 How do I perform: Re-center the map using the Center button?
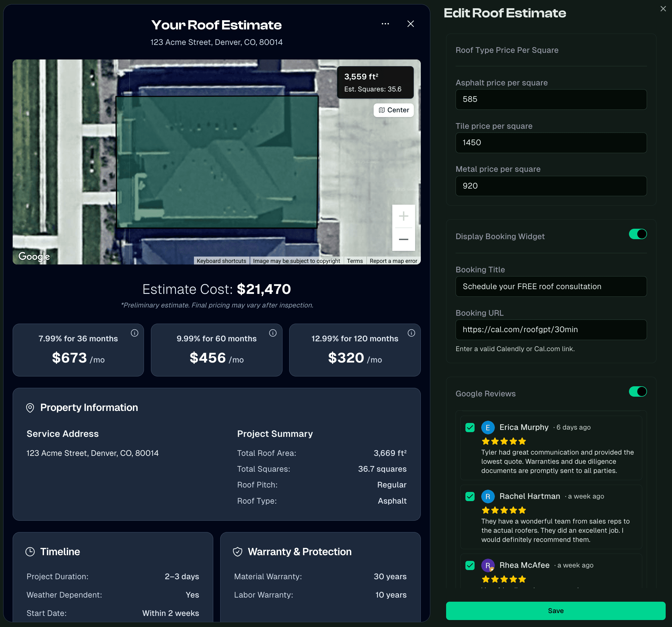click(394, 110)
